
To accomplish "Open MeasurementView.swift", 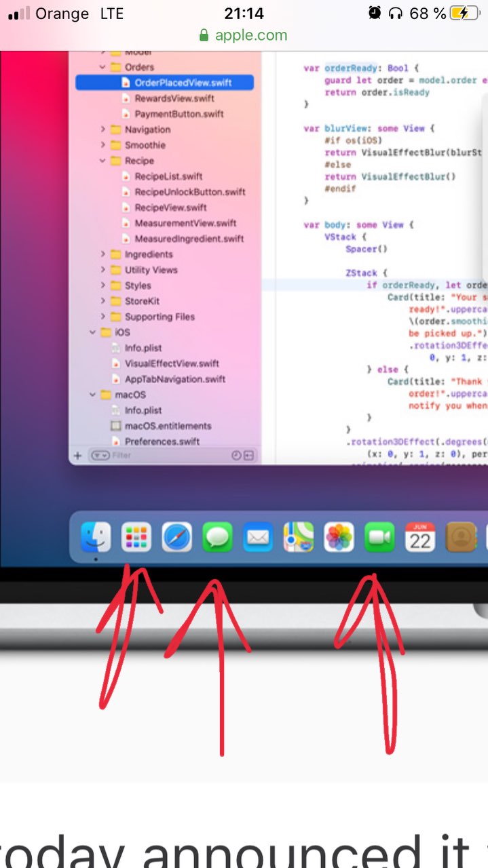I will tap(185, 223).
